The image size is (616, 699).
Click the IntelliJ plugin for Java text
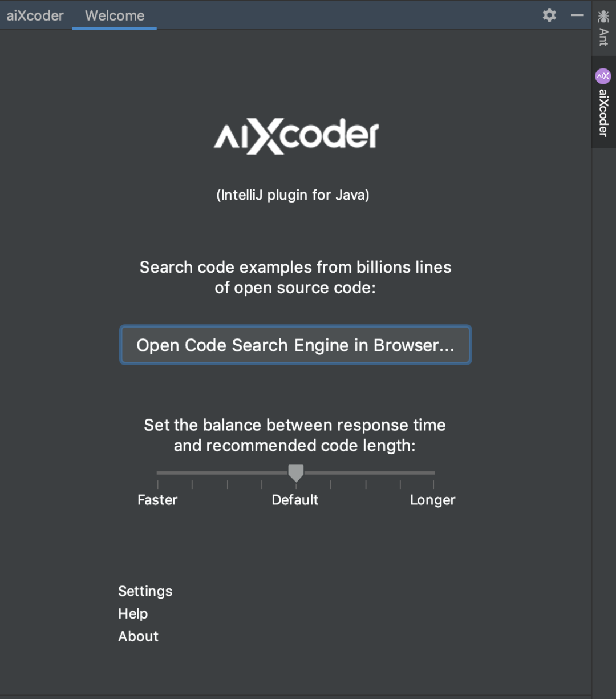[293, 195]
